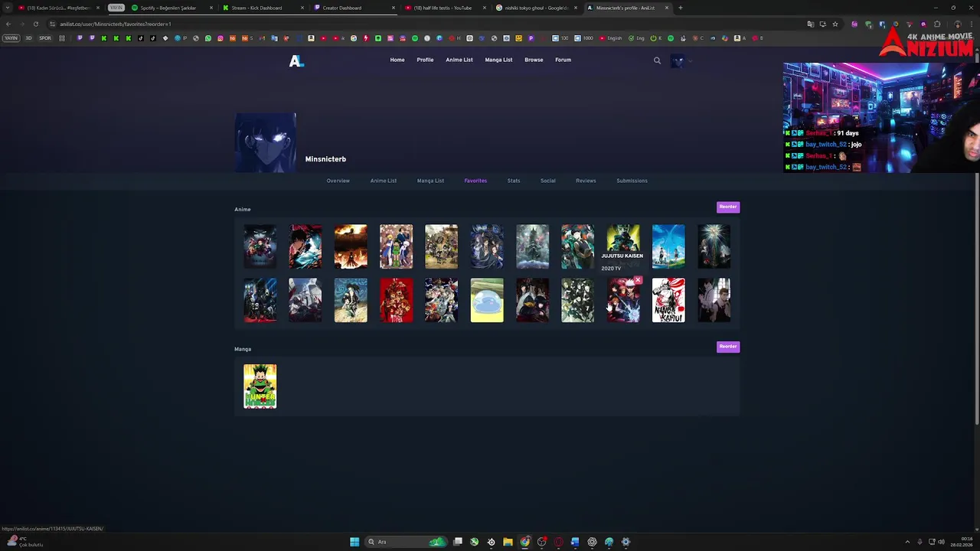Click the Reorder button in the Manga section

coord(728,347)
